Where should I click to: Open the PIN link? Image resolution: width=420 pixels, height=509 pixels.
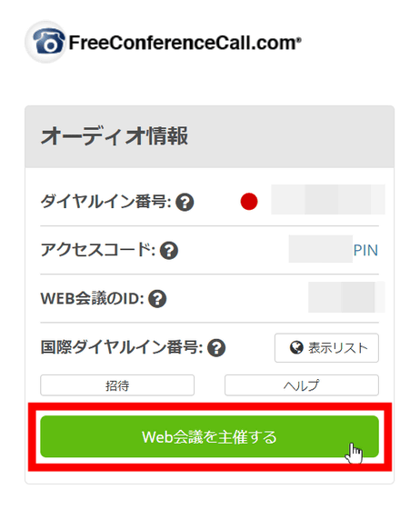[365, 250]
